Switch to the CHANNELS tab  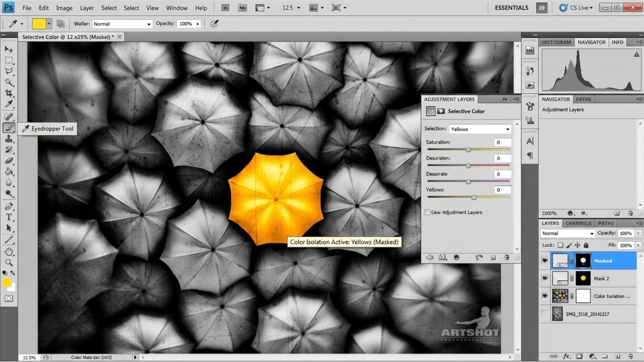pyautogui.click(x=578, y=223)
